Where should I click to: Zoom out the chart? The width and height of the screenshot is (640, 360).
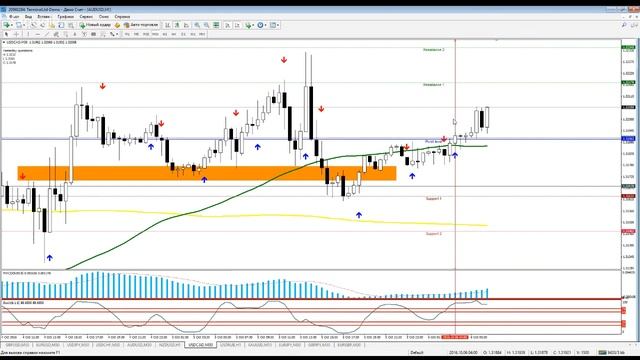point(206,25)
